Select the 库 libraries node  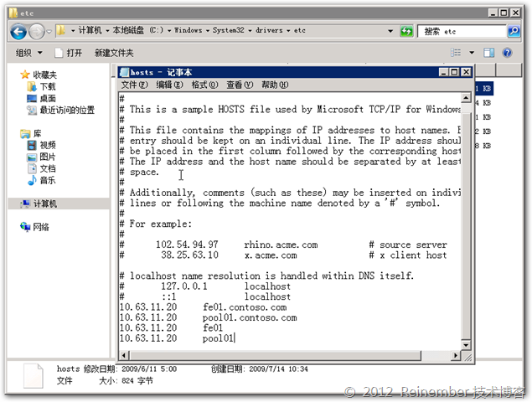click(x=37, y=134)
